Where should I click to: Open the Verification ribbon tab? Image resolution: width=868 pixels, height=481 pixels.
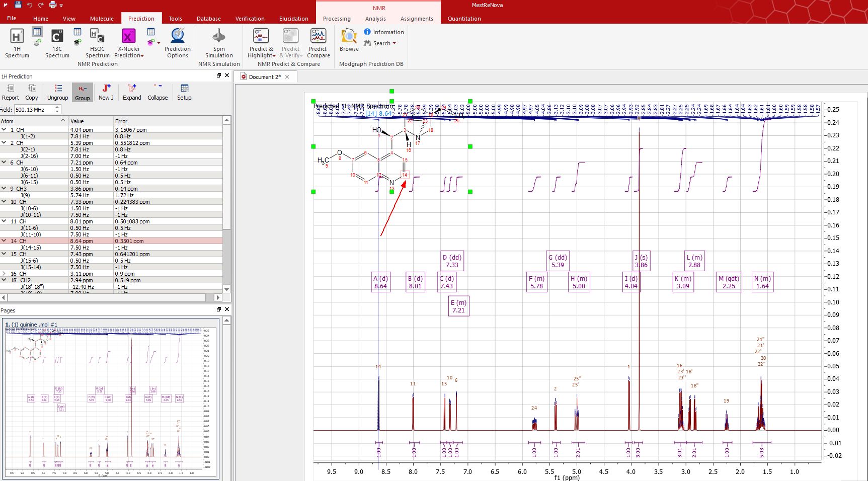(x=250, y=19)
